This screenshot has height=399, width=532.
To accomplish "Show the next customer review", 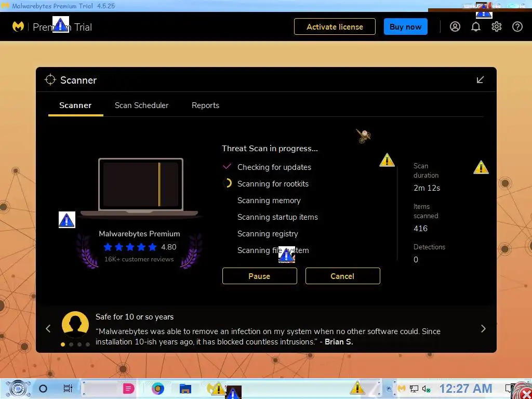I will click(x=483, y=328).
